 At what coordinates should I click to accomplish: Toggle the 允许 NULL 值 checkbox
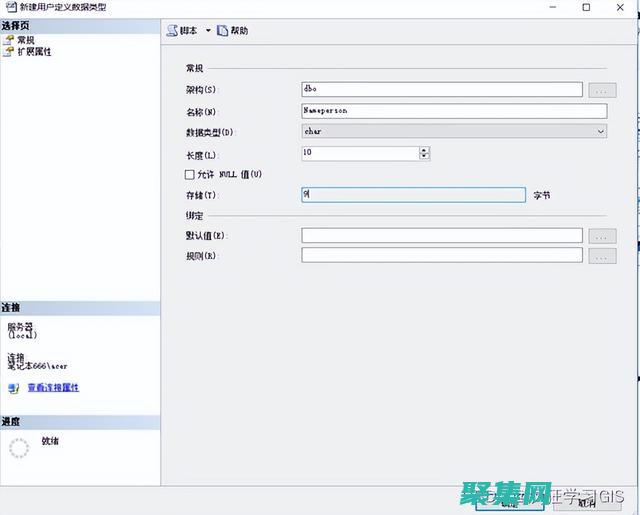(189, 175)
